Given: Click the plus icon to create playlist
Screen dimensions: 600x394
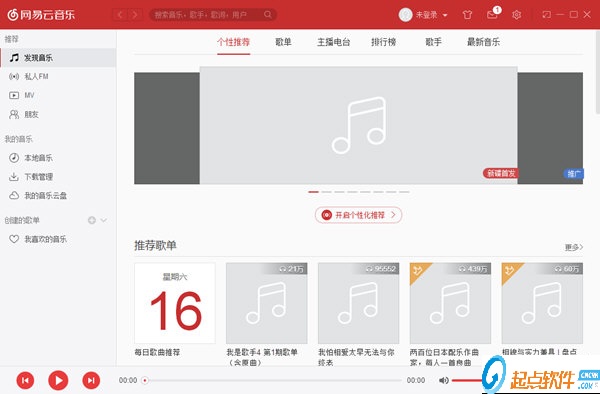Looking at the screenshot, I should click(92, 220).
